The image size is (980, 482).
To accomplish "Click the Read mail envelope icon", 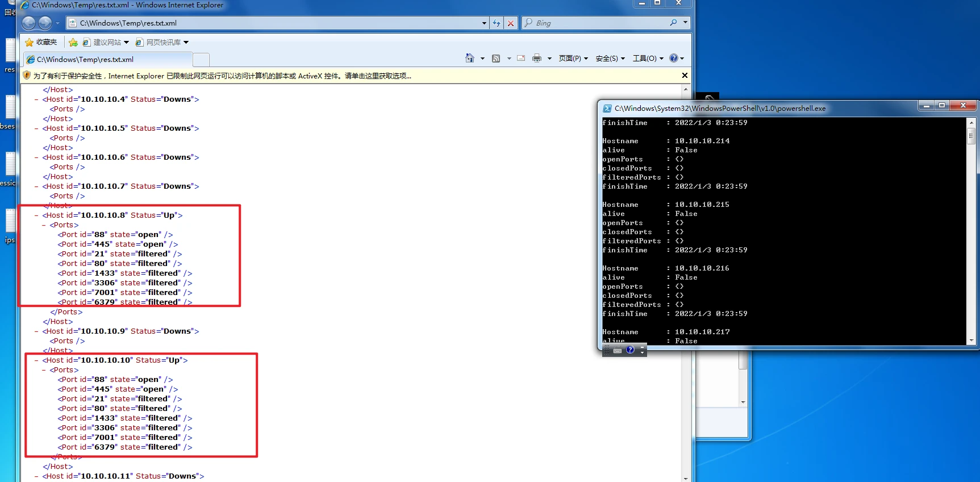I will tap(521, 59).
